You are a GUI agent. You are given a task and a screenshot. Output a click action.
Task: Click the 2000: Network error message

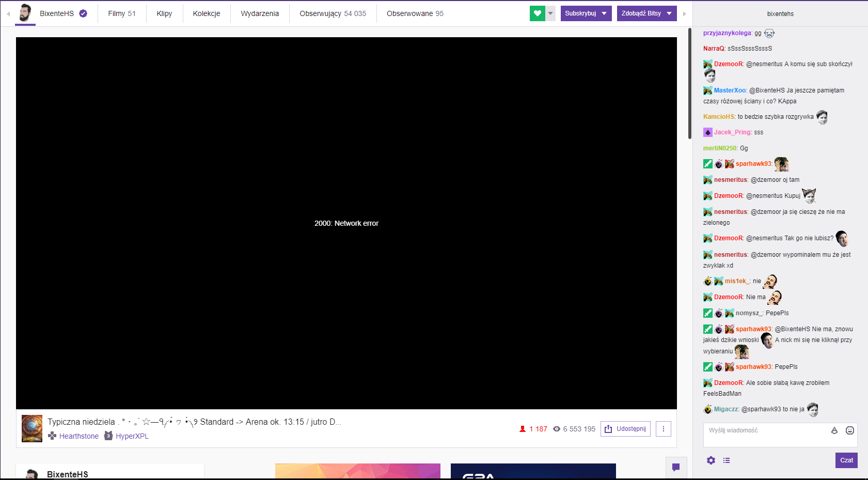[346, 223]
